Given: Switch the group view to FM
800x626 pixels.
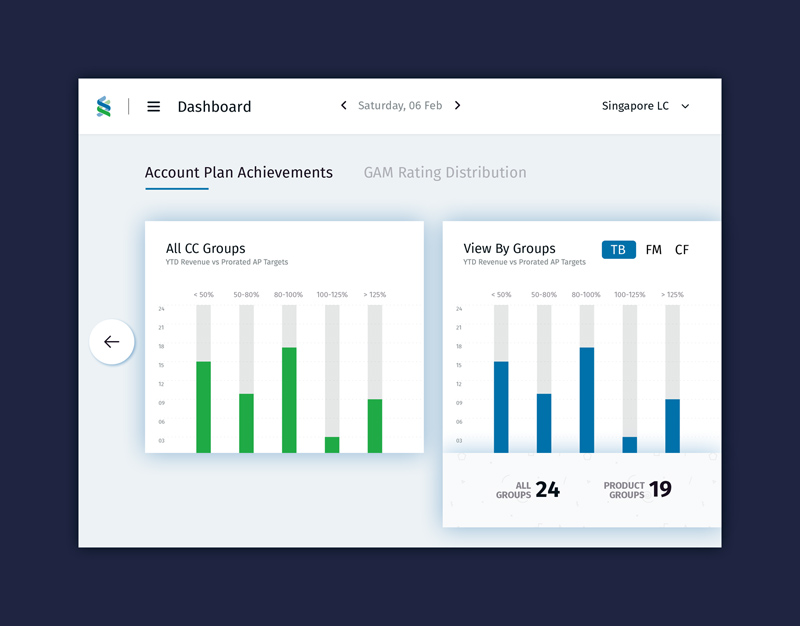Looking at the screenshot, I should tap(653, 249).
